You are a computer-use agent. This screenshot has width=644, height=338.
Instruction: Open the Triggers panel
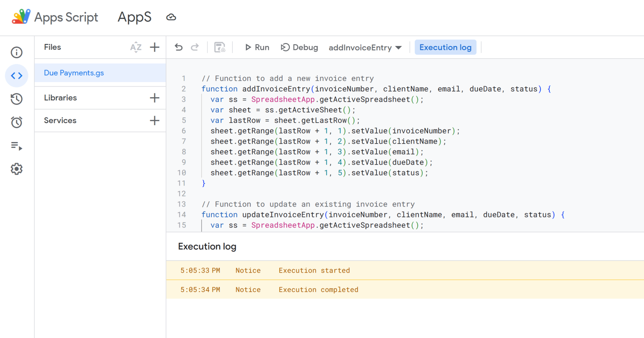(x=16, y=122)
